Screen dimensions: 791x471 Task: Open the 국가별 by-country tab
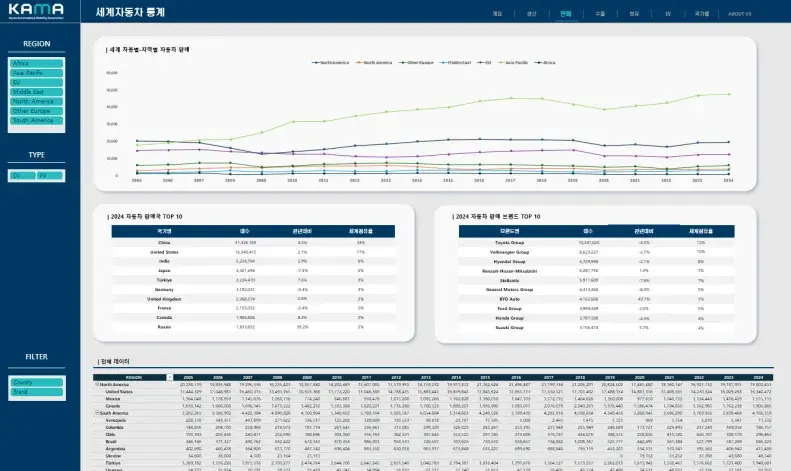point(702,14)
